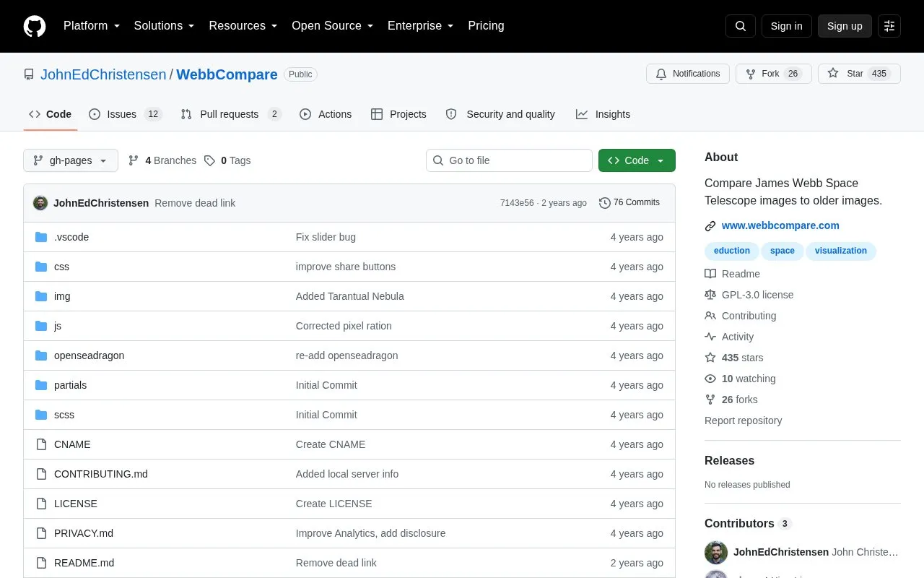
Task: Fork the repository
Action: (774, 74)
